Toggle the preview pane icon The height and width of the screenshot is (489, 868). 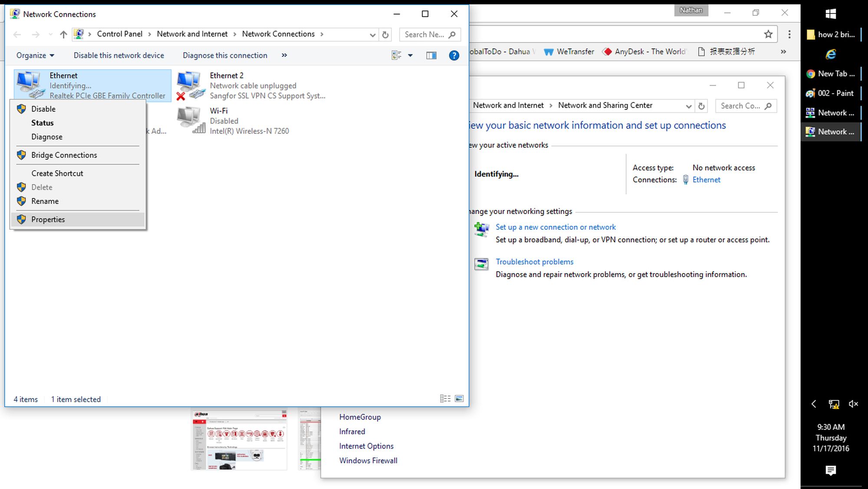coord(431,56)
